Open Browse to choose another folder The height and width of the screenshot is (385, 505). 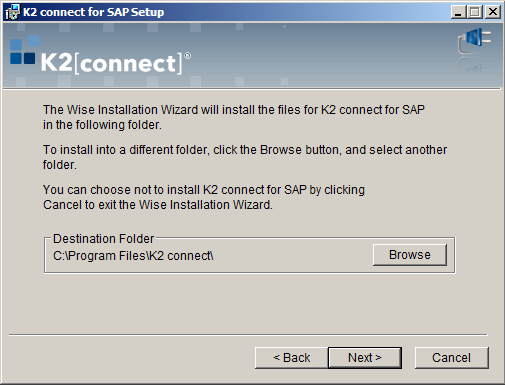click(x=410, y=255)
